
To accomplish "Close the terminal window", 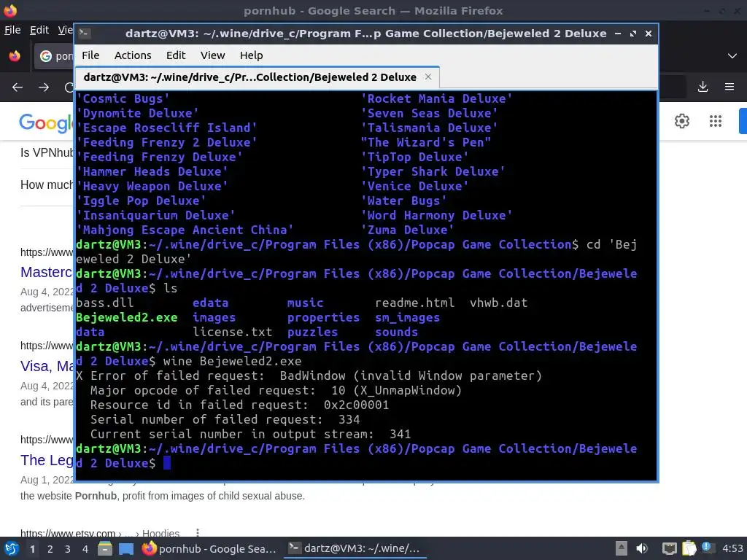I will tap(649, 34).
